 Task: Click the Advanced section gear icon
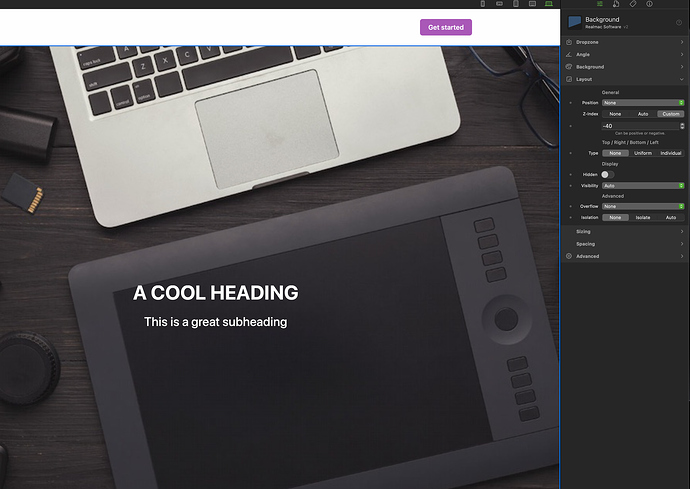[569, 256]
